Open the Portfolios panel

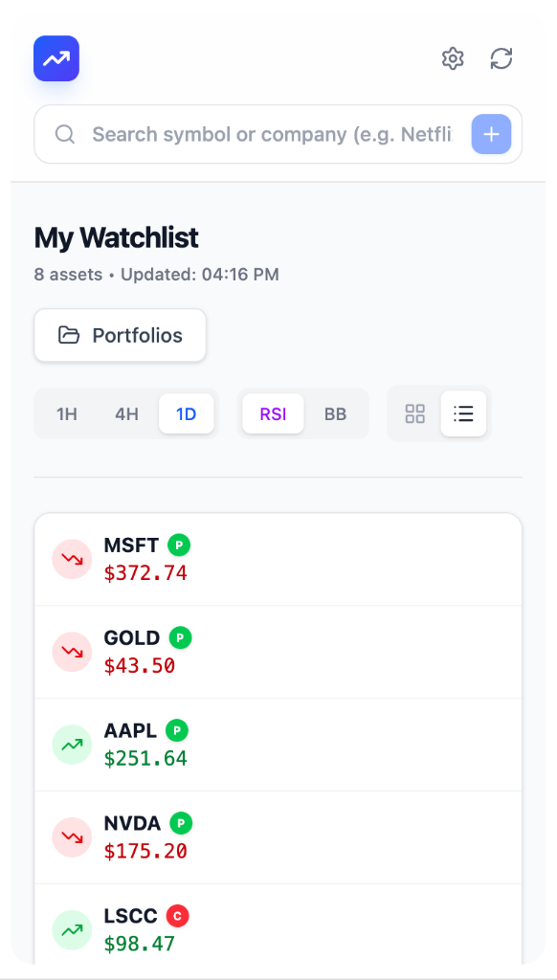pyautogui.click(x=120, y=335)
